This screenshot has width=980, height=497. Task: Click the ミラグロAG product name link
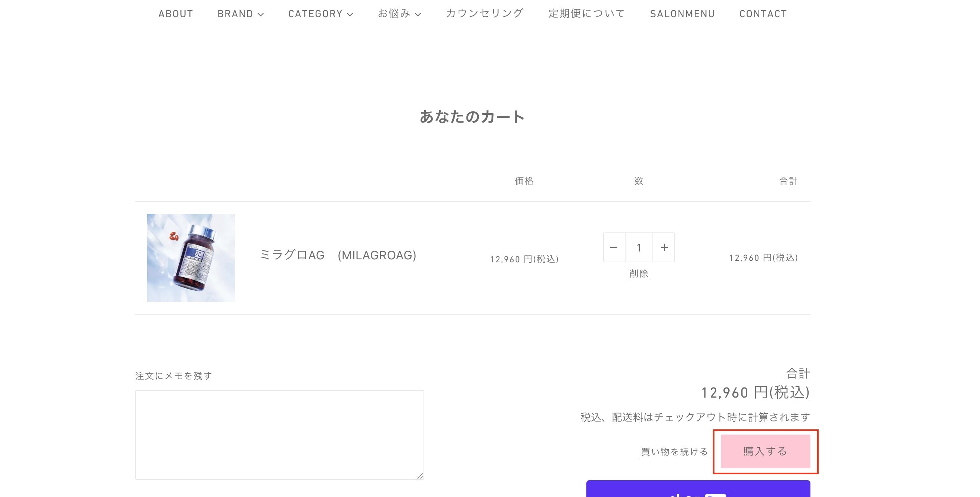point(338,255)
